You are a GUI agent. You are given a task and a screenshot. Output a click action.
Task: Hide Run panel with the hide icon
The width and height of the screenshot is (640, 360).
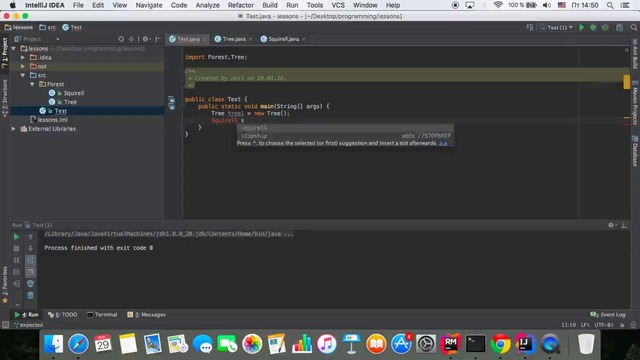coord(624,225)
